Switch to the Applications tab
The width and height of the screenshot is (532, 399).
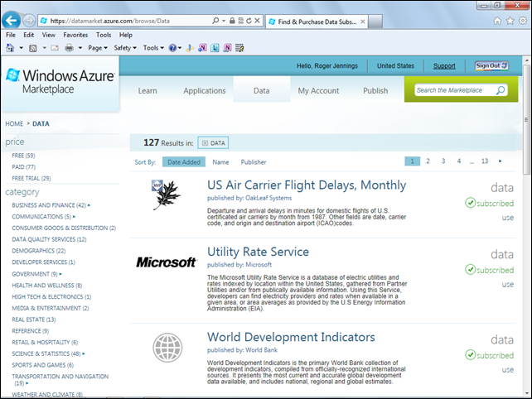pyautogui.click(x=204, y=91)
